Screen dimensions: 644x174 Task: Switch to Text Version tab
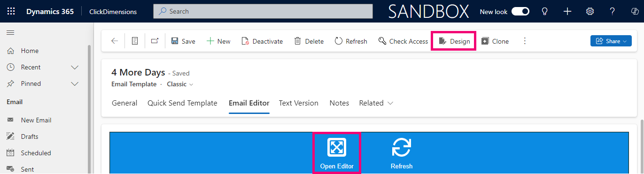click(299, 103)
